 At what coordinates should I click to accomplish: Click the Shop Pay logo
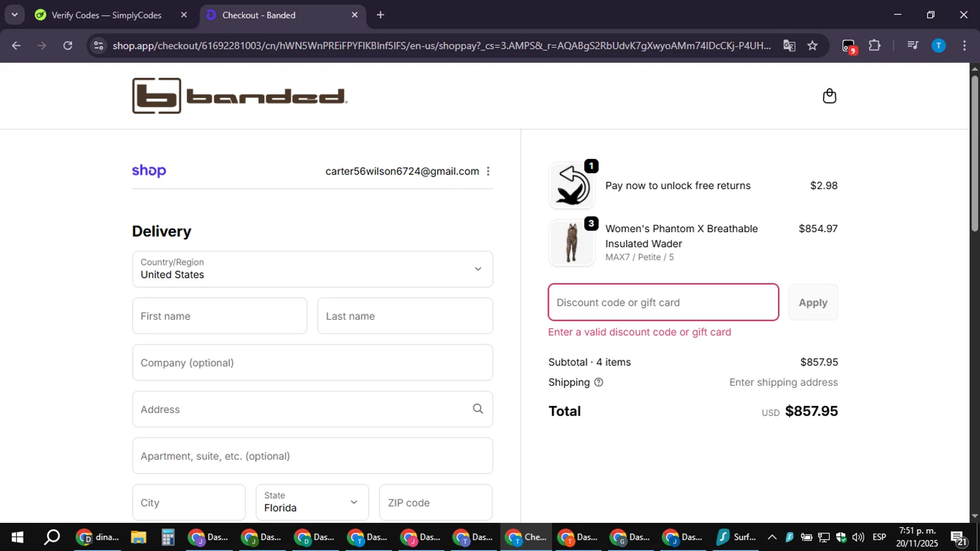click(x=149, y=171)
